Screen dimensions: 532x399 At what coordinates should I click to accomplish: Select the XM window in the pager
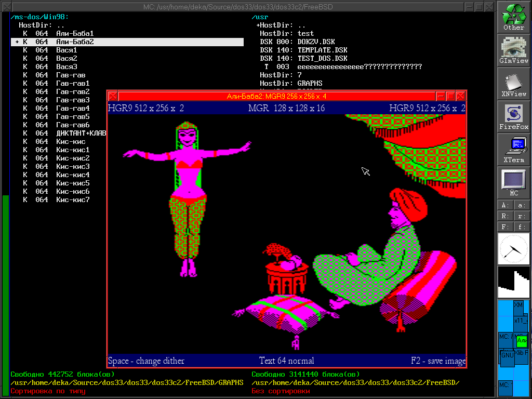click(518, 308)
